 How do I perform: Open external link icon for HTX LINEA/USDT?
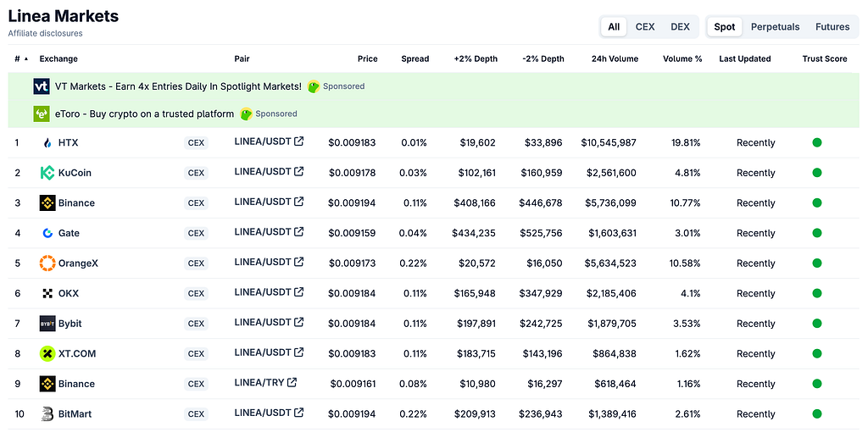(x=299, y=141)
